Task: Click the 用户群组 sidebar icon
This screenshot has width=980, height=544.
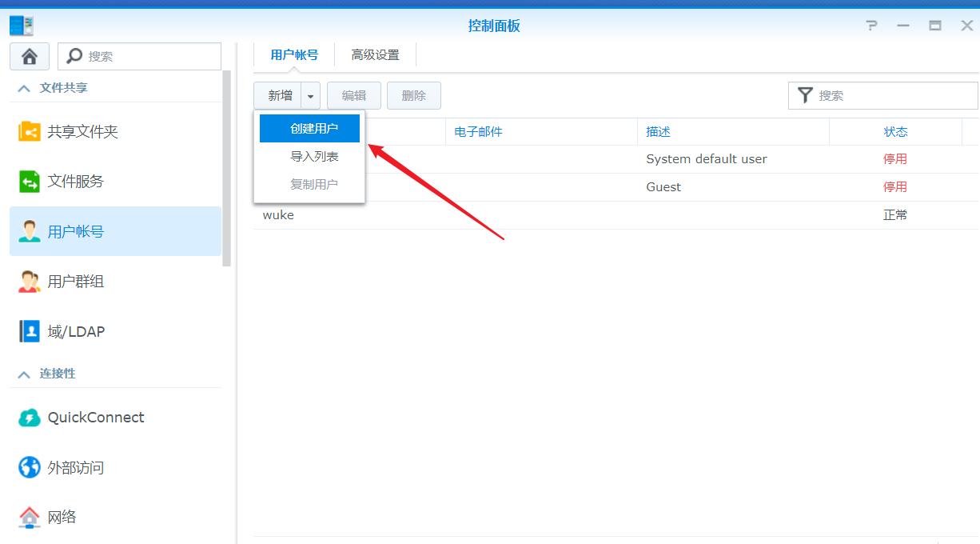Action: 29,281
